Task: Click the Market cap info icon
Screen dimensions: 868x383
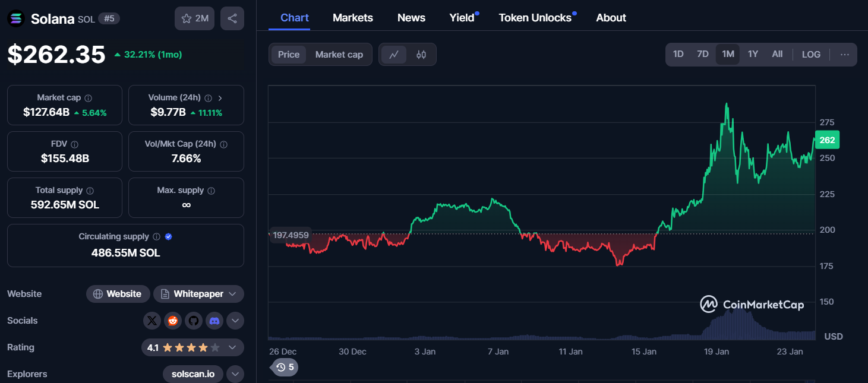Action: pyautogui.click(x=89, y=98)
